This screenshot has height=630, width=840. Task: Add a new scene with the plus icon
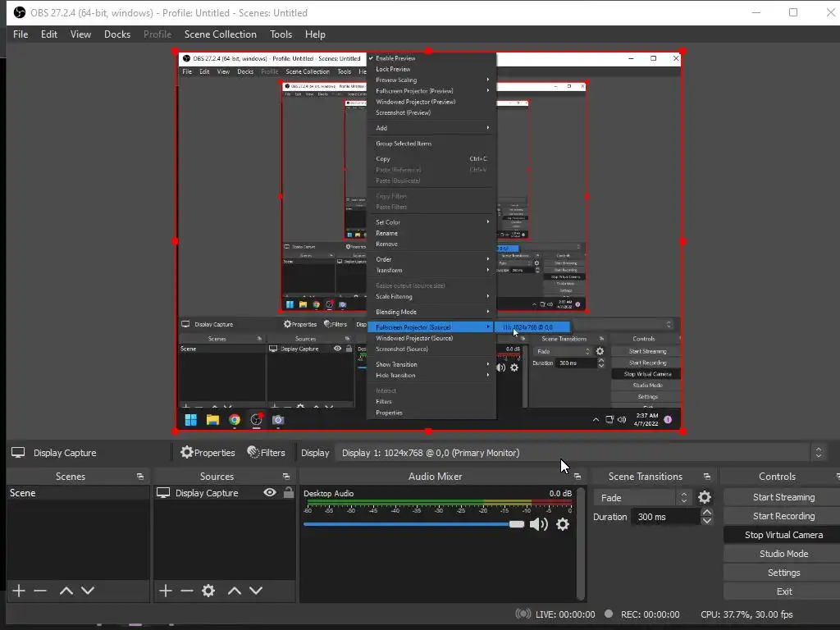coord(19,591)
